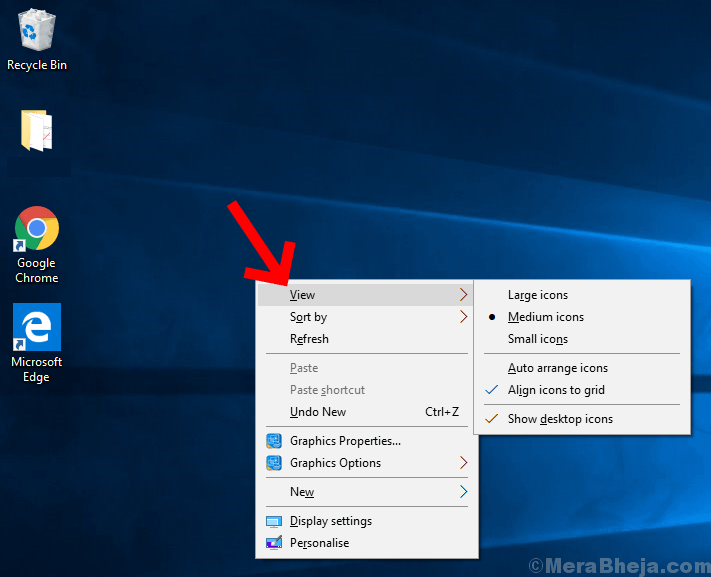
Task: Open Graphics Properties... menu entry
Action: 365,441
